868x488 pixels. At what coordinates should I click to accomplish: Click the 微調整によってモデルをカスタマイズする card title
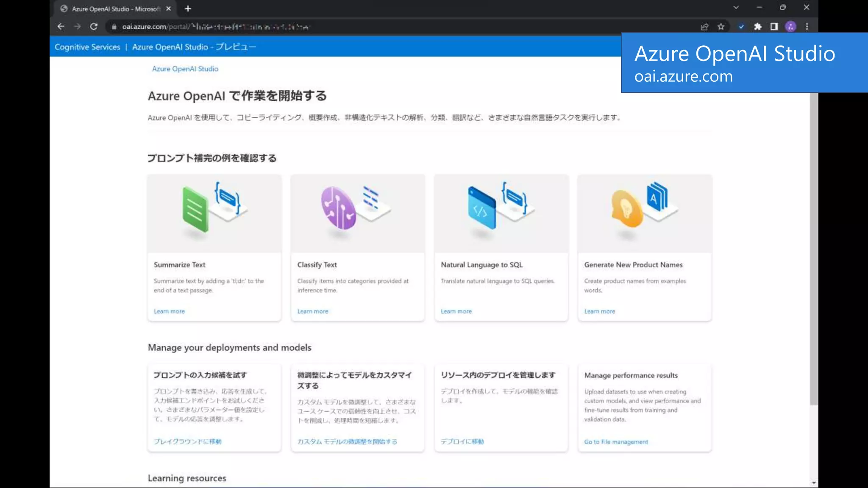tap(354, 380)
